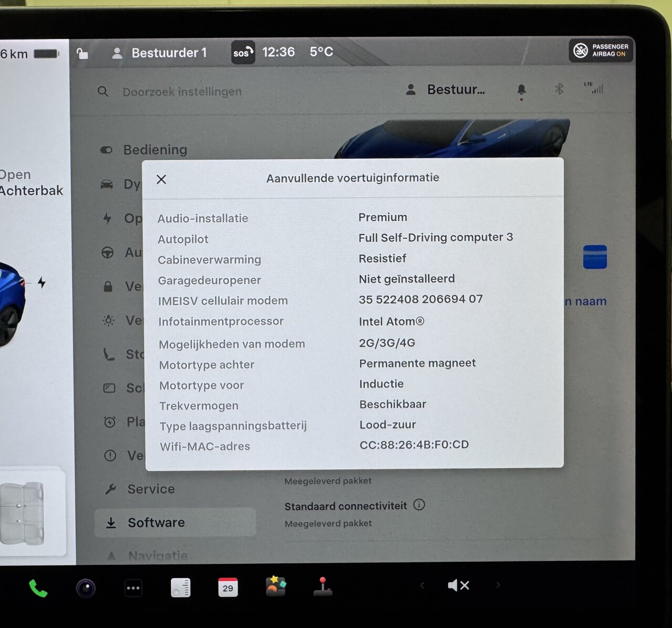Click the Doorzoek instellingen search field
The image size is (672, 628).
(x=182, y=92)
